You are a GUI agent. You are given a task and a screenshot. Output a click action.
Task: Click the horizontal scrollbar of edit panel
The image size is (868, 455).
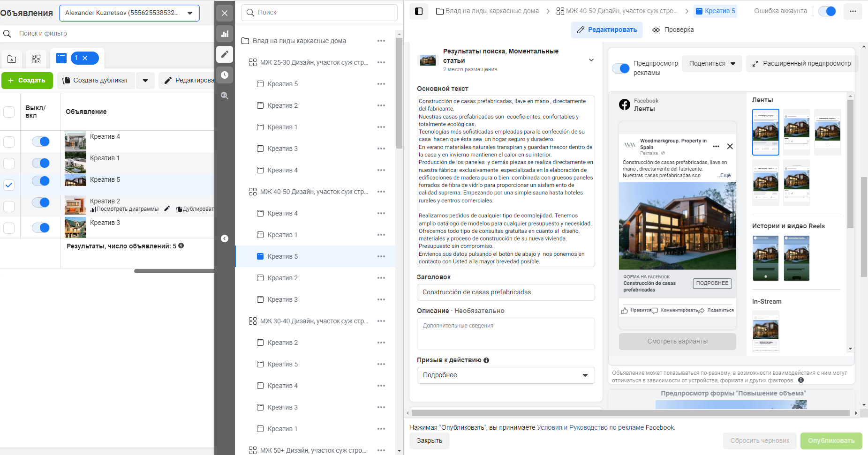630,413
